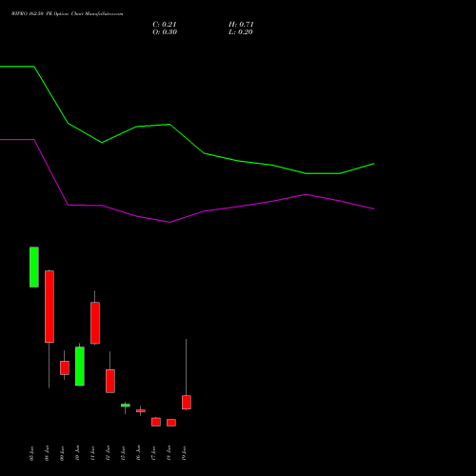This screenshot has height=476, width=476.
Task: Click the WIPRO PE Options chart title
Action: [67, 14]
